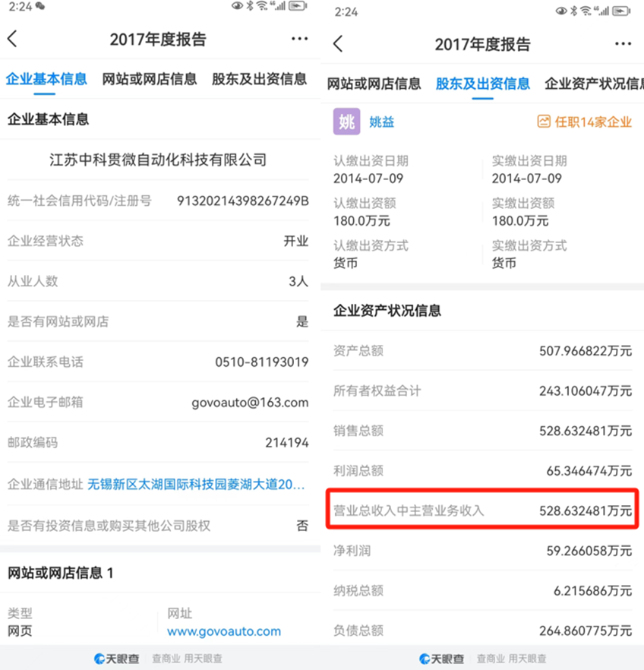Tap the 任职14家企业 link
The image size is (644, 670).
pyautogui.click(x=593, y=122)
